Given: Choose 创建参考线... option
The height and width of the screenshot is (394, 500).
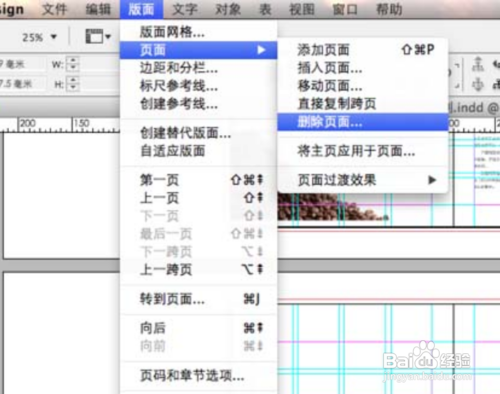Looking at the screenshot, I should [199, 104].
